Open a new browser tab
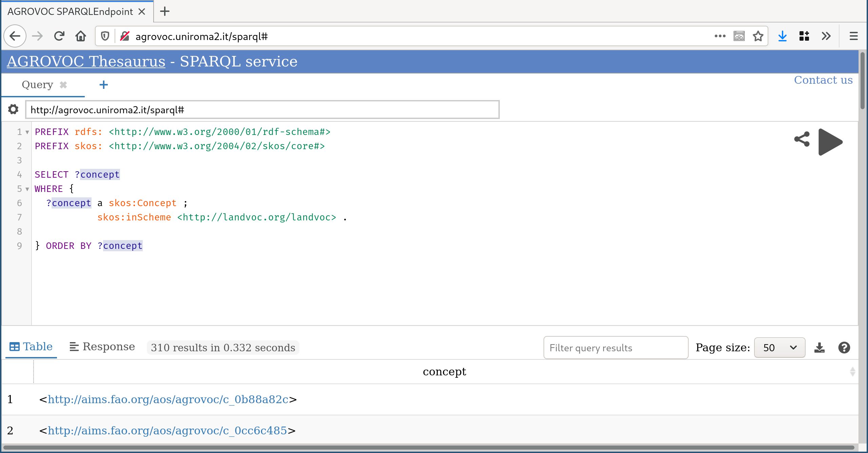 coord(165,11)
